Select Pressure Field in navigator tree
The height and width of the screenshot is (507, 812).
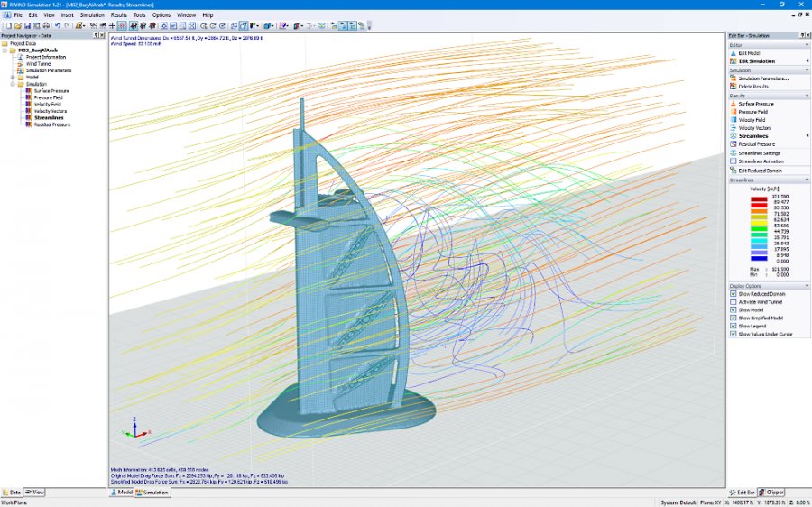(48, 97)
